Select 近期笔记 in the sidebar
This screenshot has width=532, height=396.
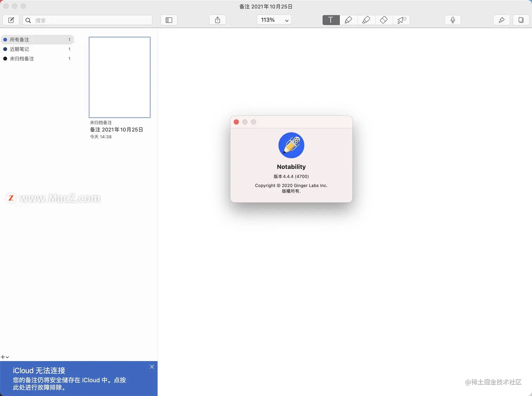tap(37, 49)
